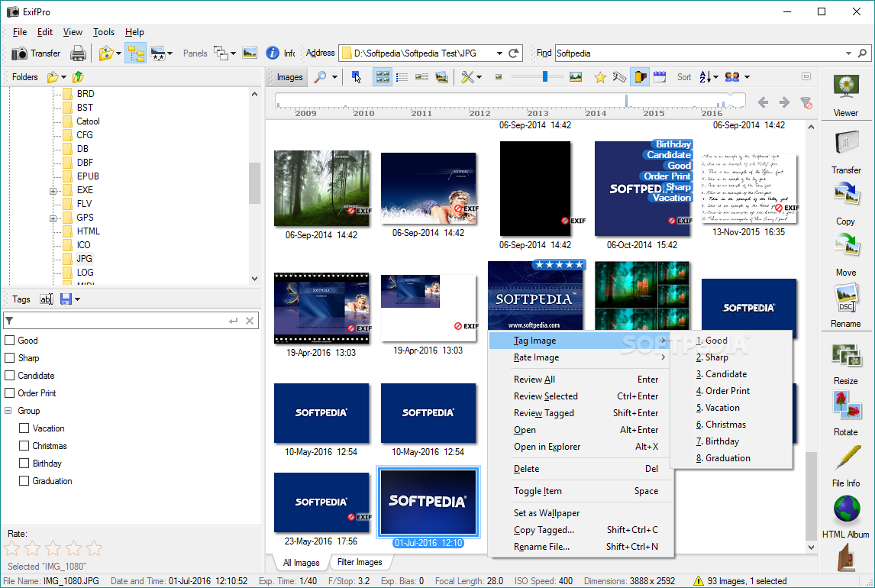Select Rate Image in context menu
Viewport: 875px width, 588px height.
click(580, 357)
